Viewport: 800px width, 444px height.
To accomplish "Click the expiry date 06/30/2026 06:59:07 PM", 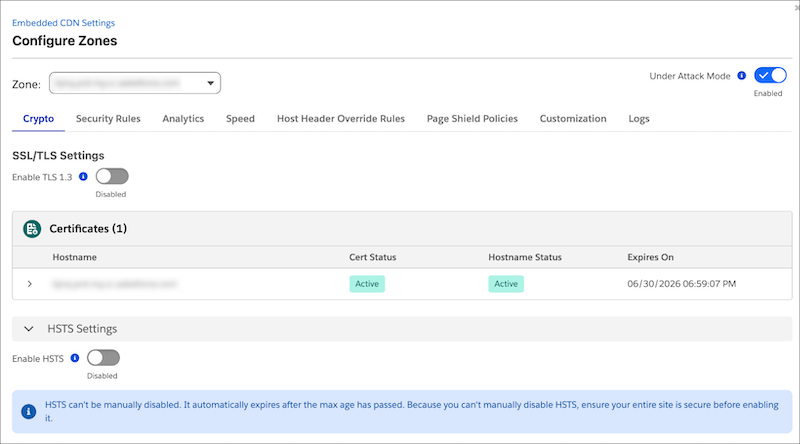I will point(682,284).
